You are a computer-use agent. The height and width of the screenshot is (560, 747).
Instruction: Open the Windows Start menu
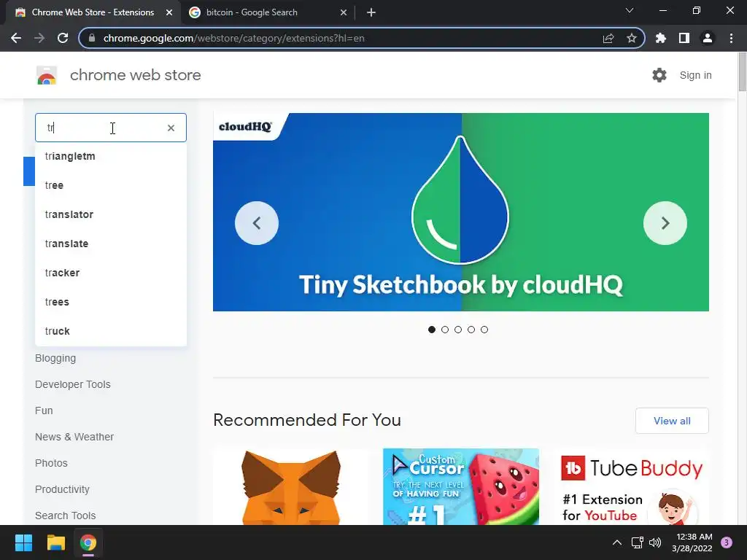click(x=23, y=542)
